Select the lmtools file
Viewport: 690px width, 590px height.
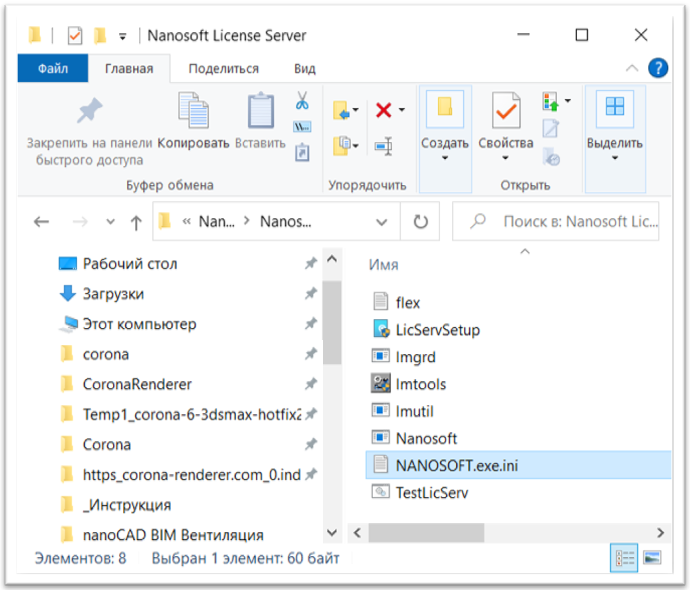tap(421, 384)
